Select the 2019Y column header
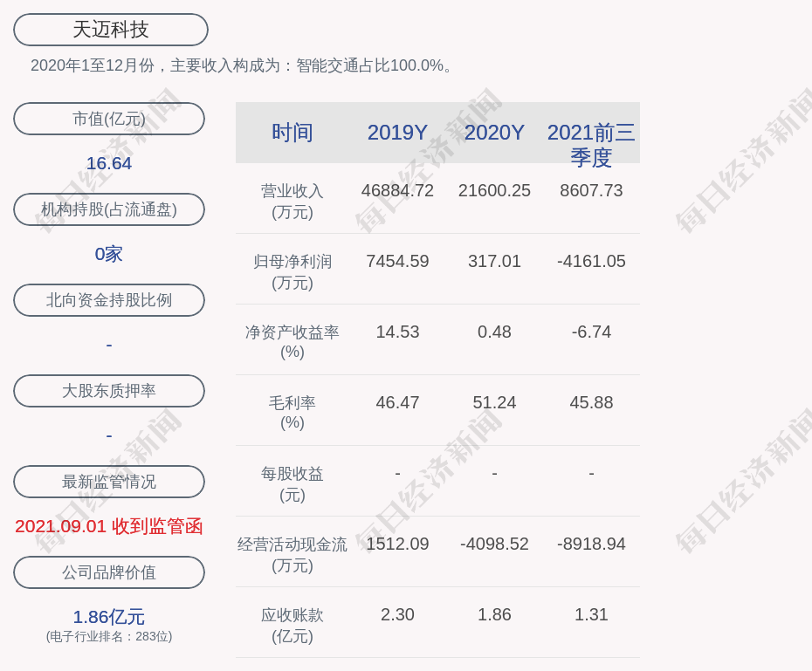Screen dimensions: 812x671 397,133
